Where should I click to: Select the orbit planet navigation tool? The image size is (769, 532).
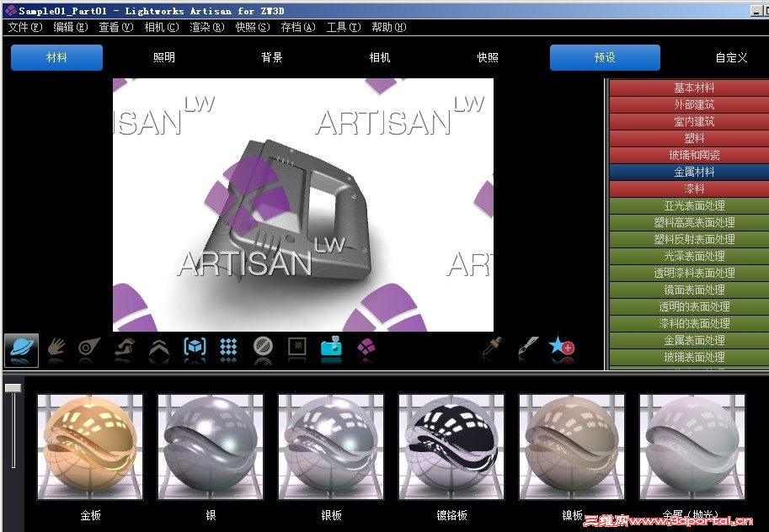(21, 350)
